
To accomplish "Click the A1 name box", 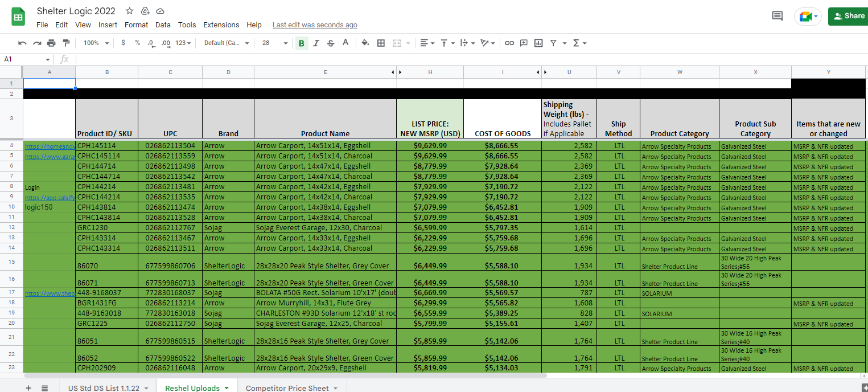I will pos(23,59).
